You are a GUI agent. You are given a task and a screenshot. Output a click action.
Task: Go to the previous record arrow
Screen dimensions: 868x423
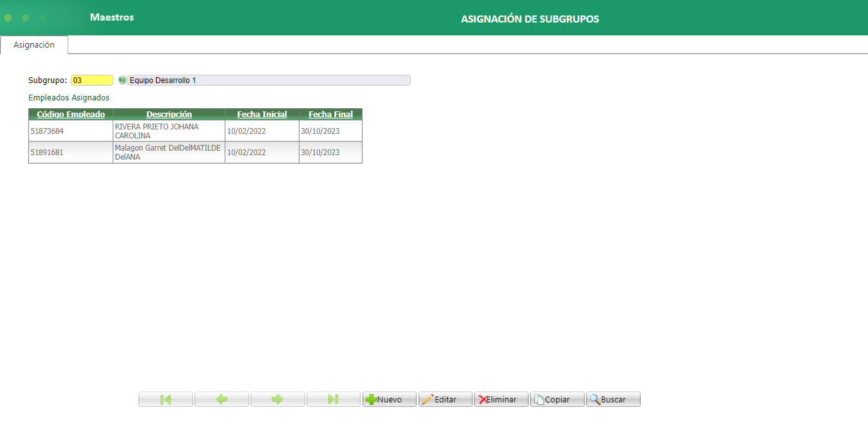(x=221, y=399)
